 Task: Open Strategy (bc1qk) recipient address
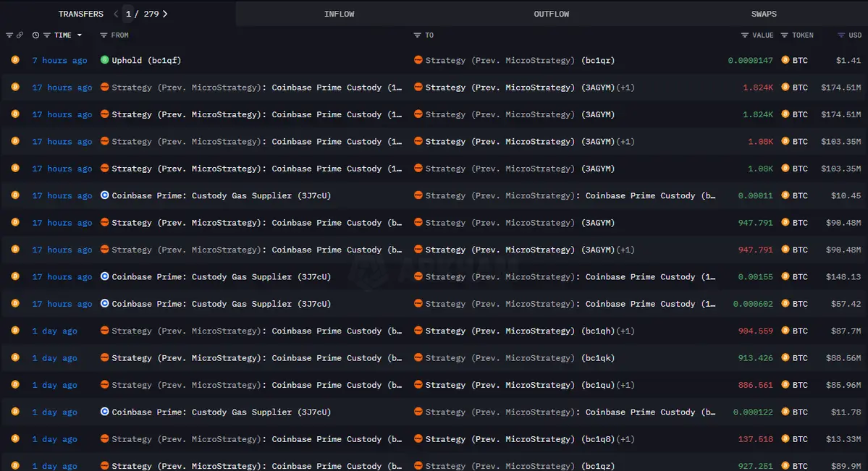[x=520, y=358]
